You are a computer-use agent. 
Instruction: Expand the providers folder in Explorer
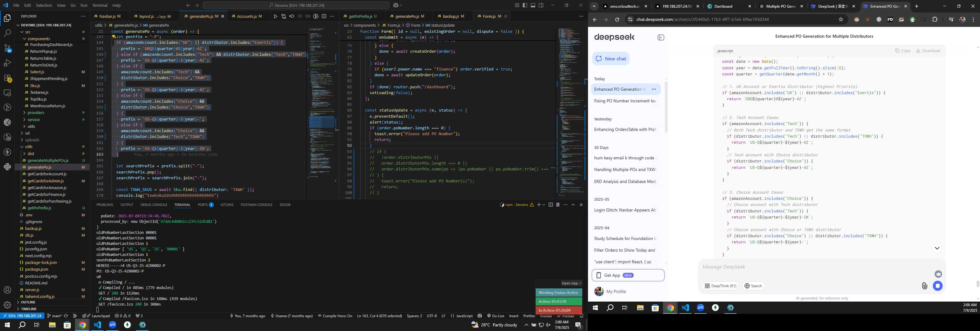[36, 113]
